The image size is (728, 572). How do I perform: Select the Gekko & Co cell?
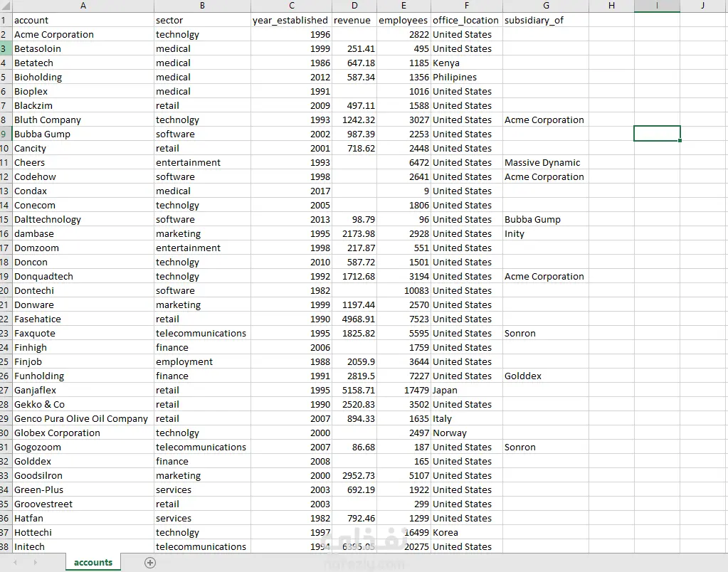(x=83, y=404)
